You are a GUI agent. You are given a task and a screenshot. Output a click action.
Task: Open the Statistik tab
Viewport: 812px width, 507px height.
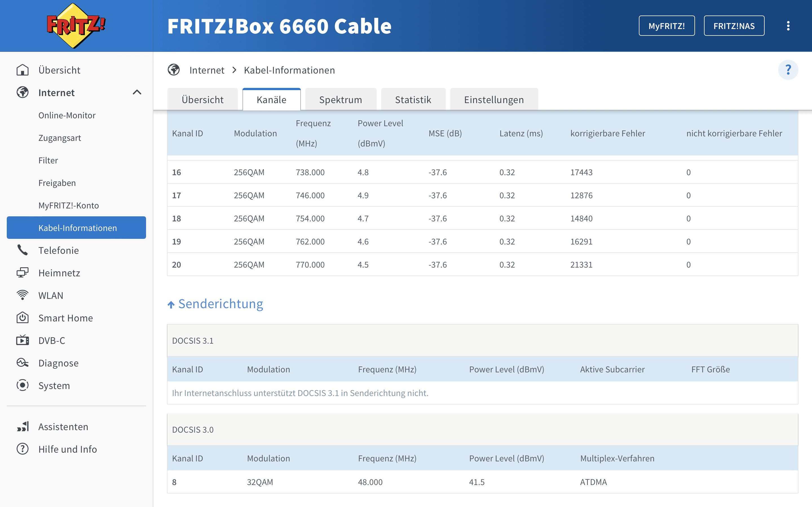(x=413, y=100)
